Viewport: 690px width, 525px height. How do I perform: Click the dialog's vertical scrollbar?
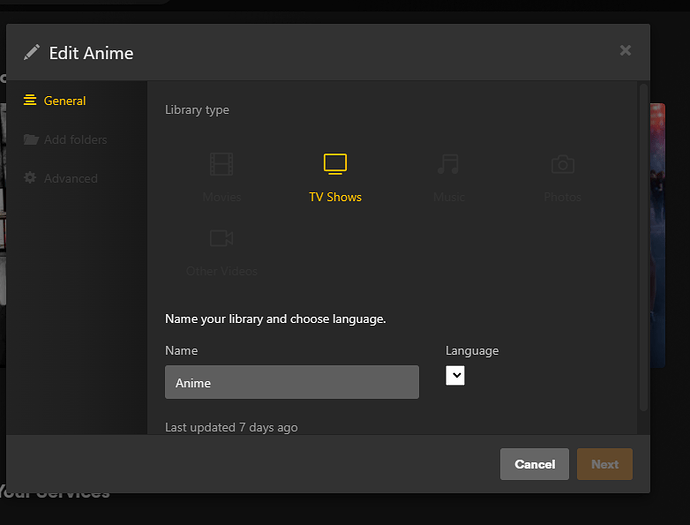tap(643, 247)
